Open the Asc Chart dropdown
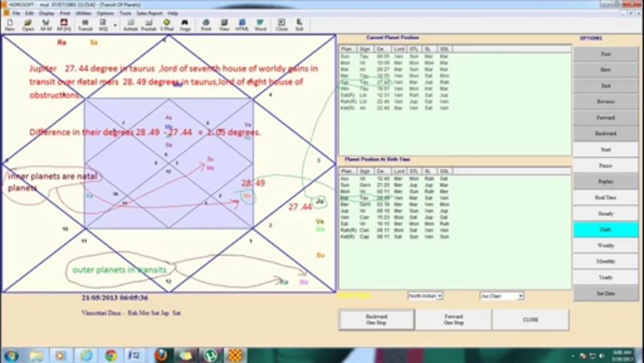Viewport: 644px width, 363px height. pos(502,296)
